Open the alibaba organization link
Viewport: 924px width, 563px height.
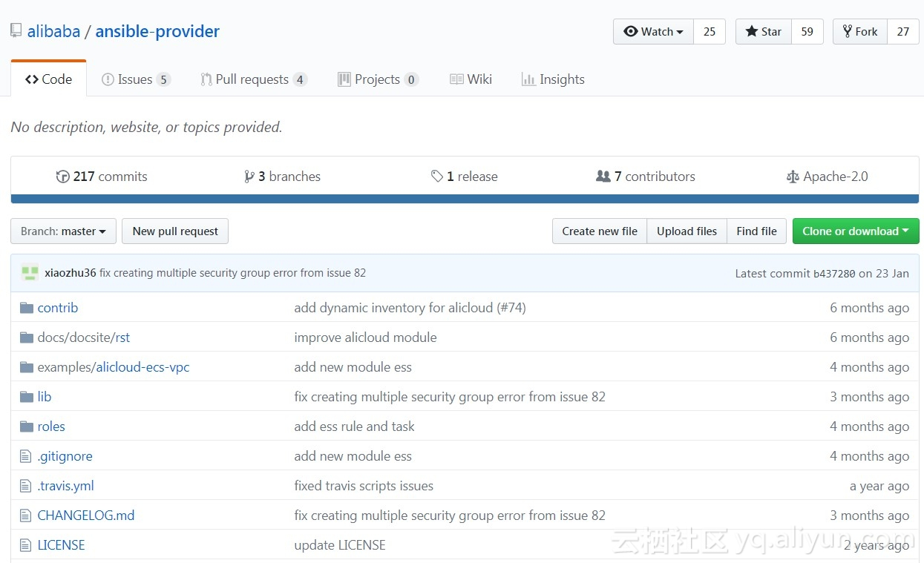[x=53, y=31]
